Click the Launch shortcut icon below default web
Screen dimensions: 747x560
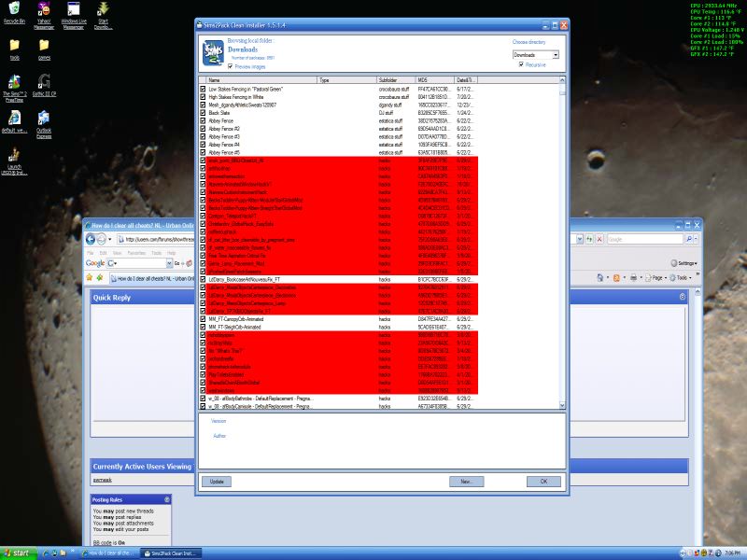[x=14, y=161]
